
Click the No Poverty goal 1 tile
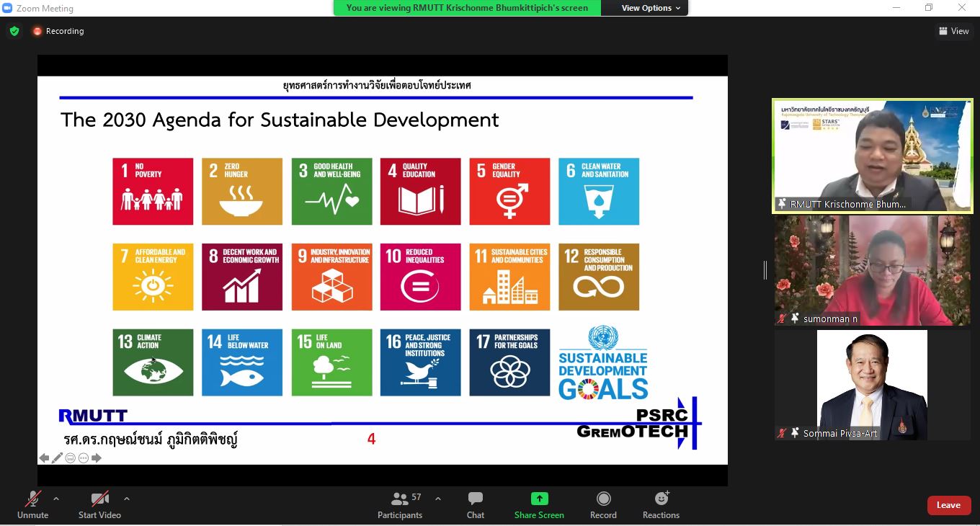pos(153,192)
